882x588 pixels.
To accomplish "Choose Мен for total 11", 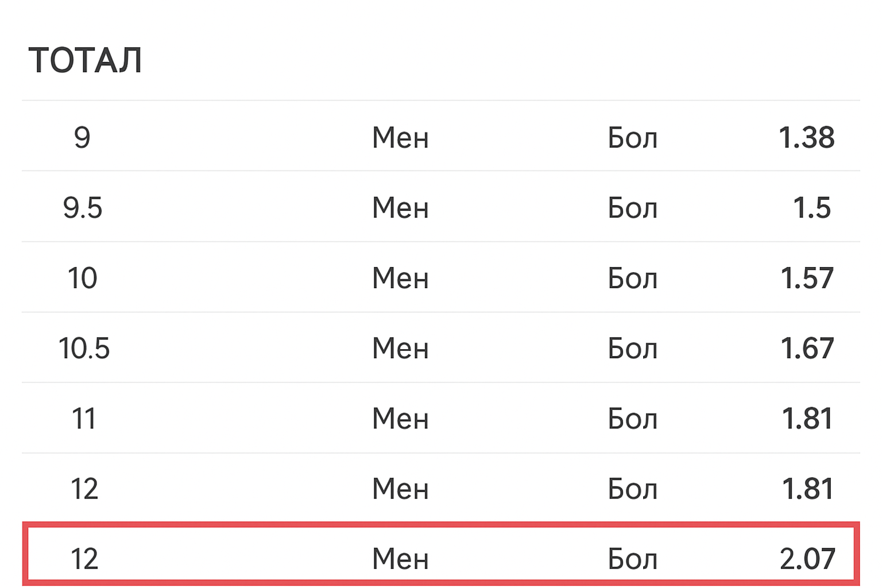I will point(400,419).
